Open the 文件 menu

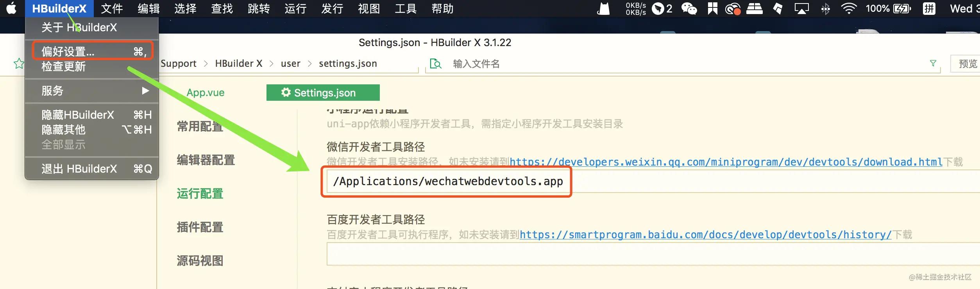[112, 9]
